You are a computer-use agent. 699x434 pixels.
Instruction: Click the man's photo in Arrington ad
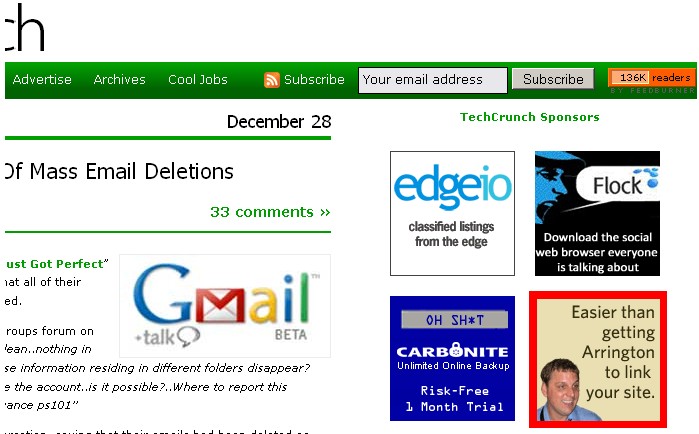(x=563, y=389)
